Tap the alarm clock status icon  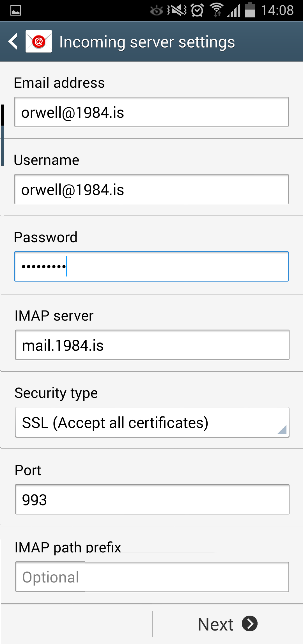click(x=197, y=11)
